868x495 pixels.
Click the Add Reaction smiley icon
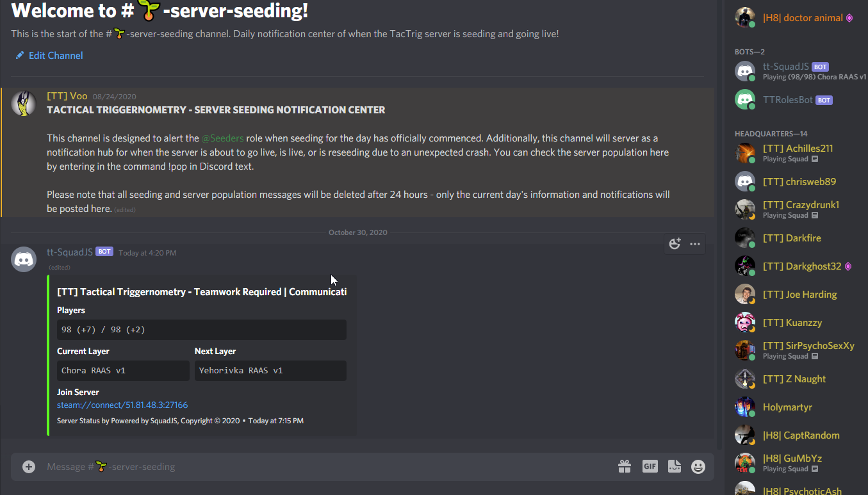[x=675, y=243]
